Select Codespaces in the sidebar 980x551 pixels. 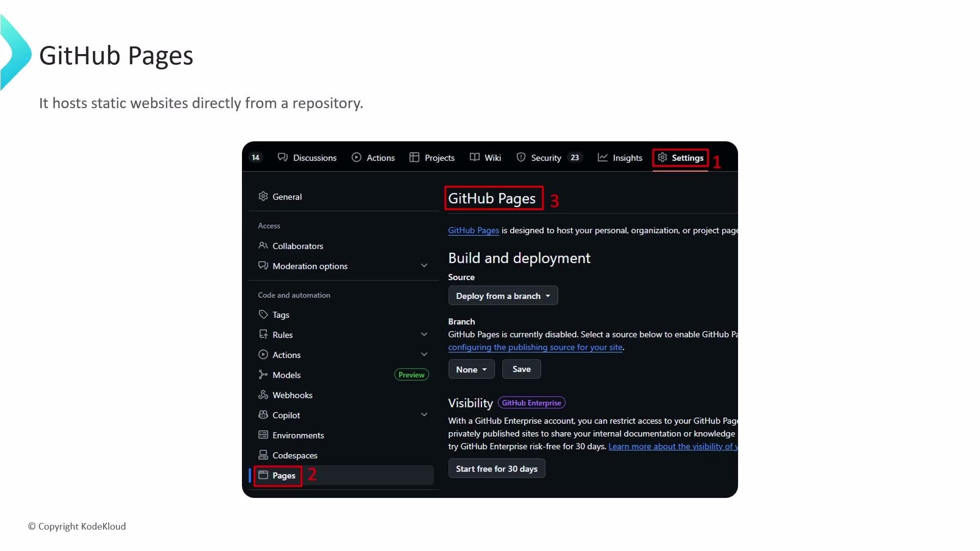click(x=343, y=455)
